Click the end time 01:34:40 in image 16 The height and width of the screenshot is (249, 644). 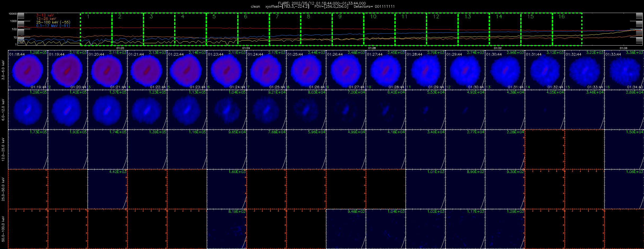pyautogui.click(x=635, y=87)
